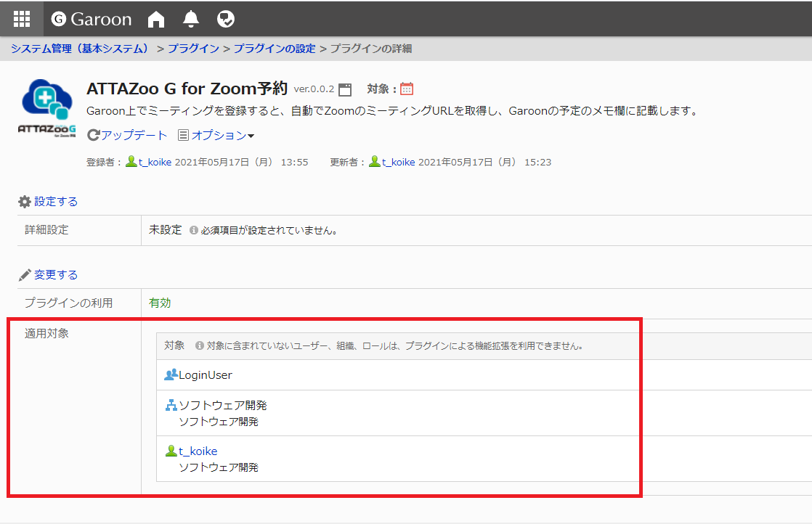This screenshot has width=812, height=524.
Task: Open the notifications bell icon
Action: click(x=191, y=19)
